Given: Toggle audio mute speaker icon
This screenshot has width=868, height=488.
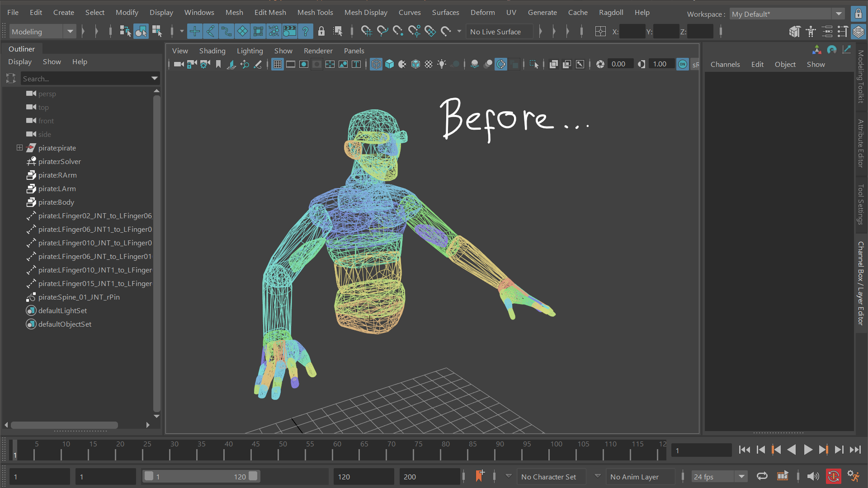Looking at the screenshot, I should (813, 476).
